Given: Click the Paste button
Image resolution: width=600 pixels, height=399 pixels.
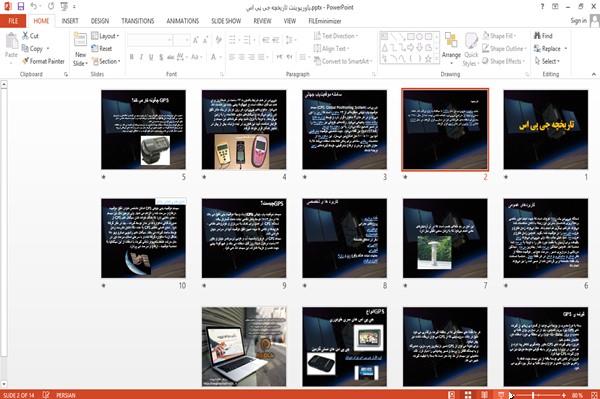Looking at the screenshot, I should (x=11, y=46).
